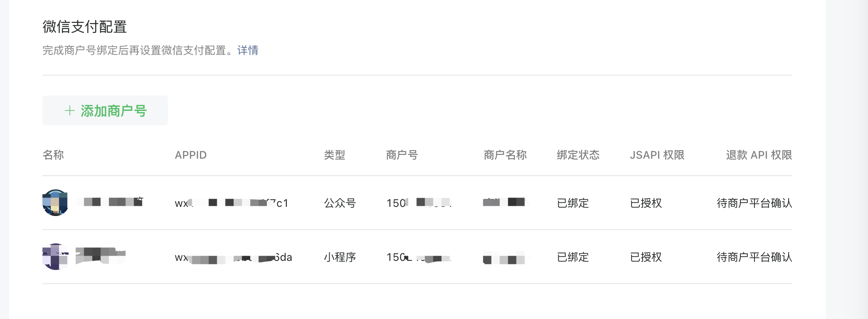Select the 公众号 type cell
868x319 pixels.
pyautogui.click(x=340, y=203)
